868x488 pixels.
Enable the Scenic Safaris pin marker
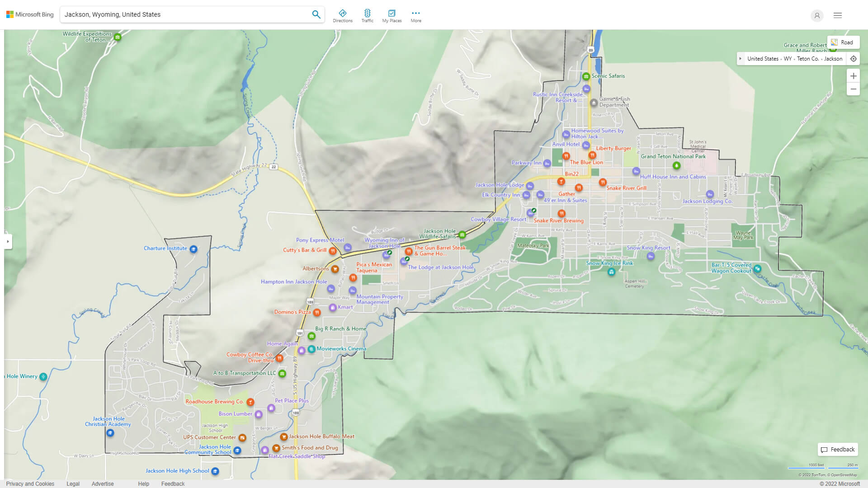tap(586, 76)
